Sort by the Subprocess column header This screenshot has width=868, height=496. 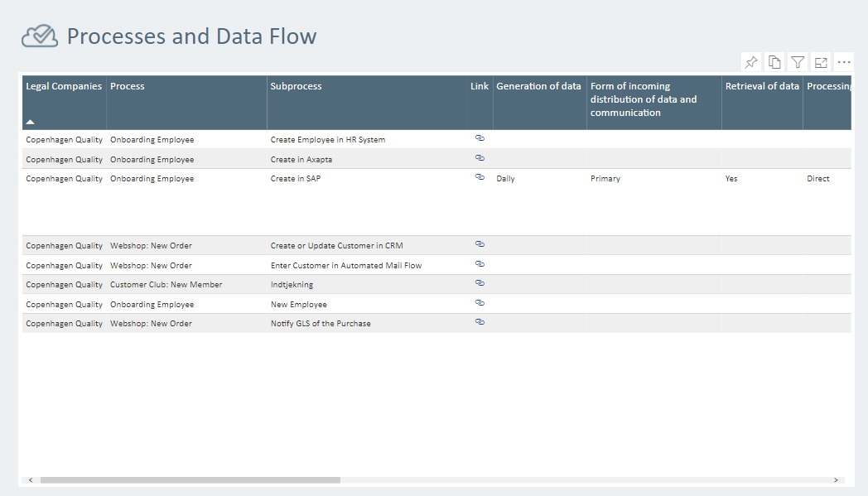296,86
